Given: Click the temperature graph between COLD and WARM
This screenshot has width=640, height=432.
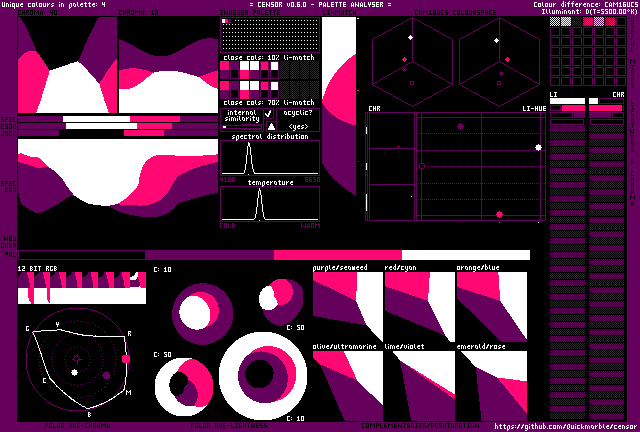Looking at the screenshot, I should click(x=260, y=203).
